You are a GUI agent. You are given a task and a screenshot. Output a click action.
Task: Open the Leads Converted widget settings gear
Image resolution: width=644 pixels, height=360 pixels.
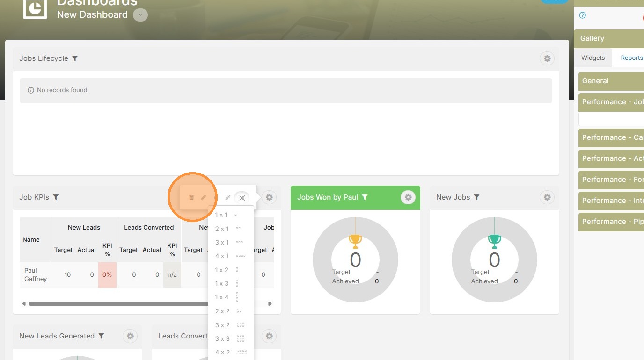(269, 336)
